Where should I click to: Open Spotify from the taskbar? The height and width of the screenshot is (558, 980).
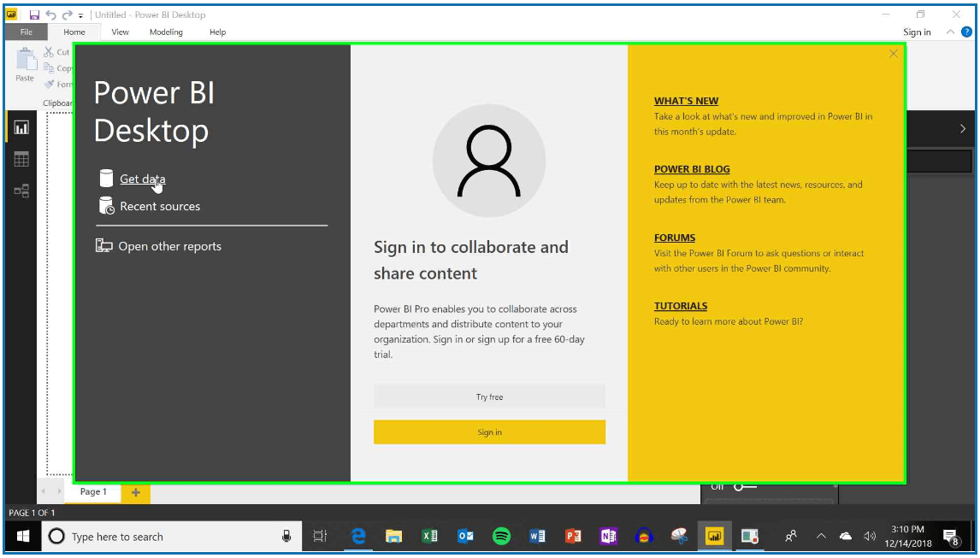point(501,536)
